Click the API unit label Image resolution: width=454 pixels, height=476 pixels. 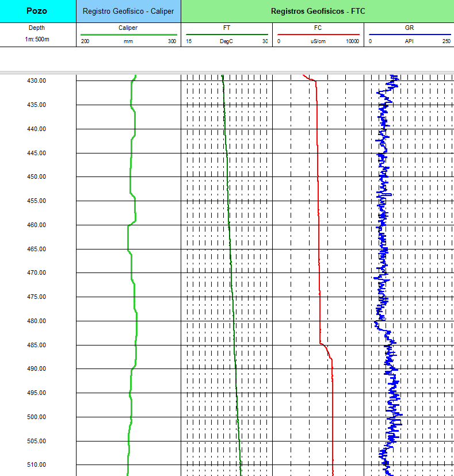tap(409, 41)
